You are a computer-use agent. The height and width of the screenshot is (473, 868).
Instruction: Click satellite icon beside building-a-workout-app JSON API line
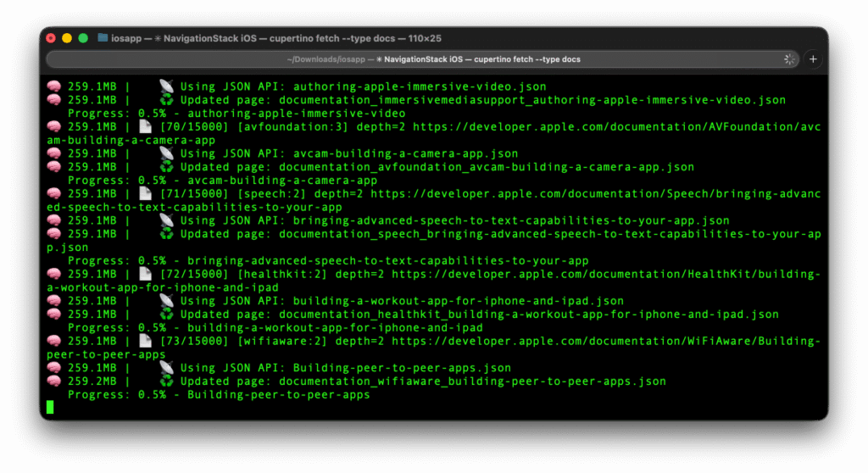(166, 301)
